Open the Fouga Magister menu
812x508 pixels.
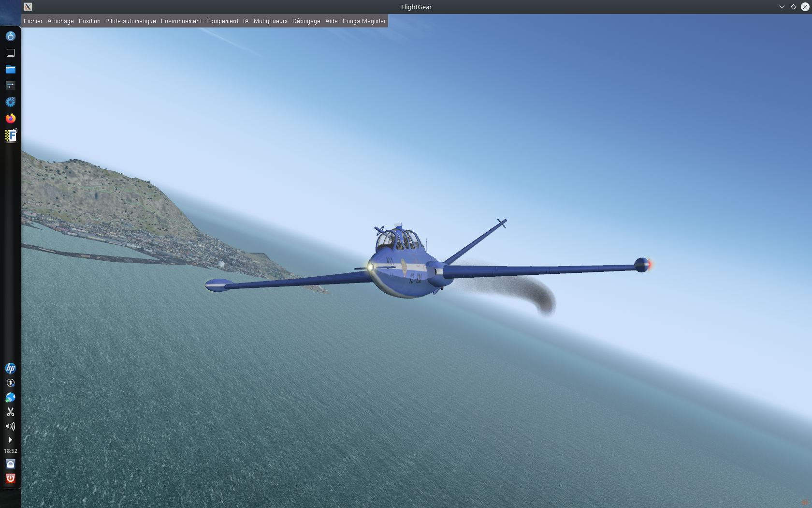364,21
